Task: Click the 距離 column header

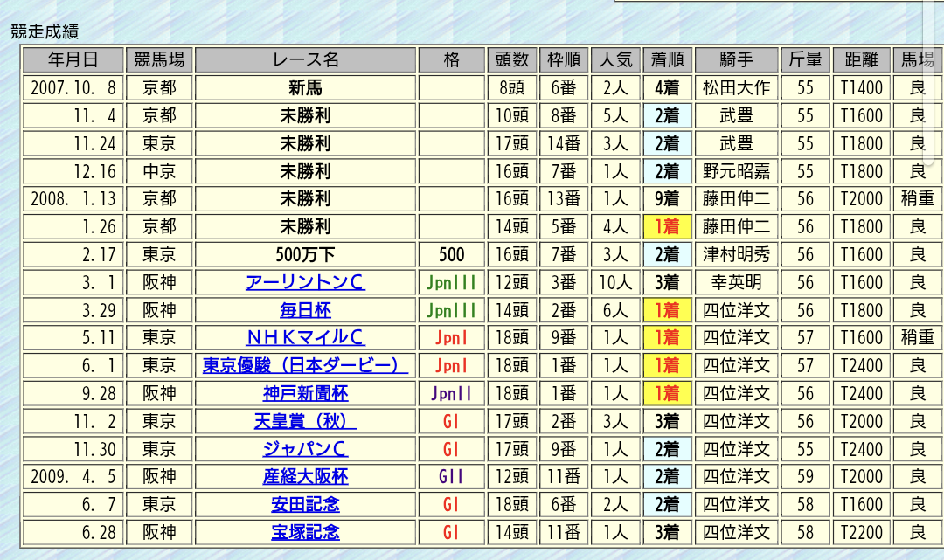Action: [x=861, y=59]
